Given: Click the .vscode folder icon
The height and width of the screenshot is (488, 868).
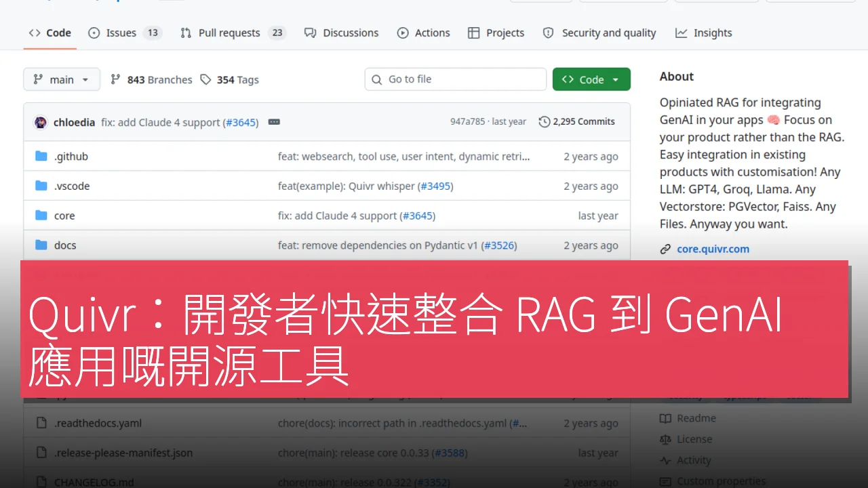Looking at the screenshot, I should click(x=41, y=186).
